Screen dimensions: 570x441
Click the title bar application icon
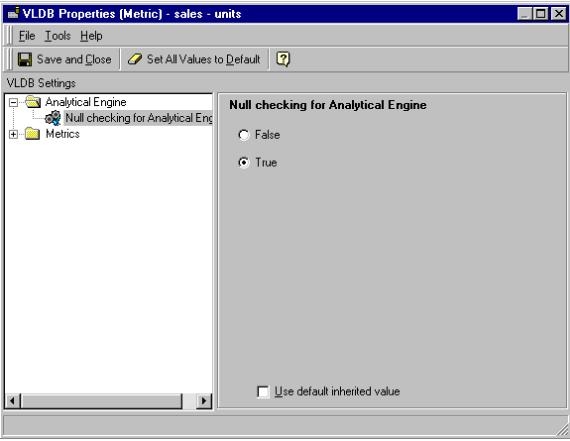click(x=13, y=13)
